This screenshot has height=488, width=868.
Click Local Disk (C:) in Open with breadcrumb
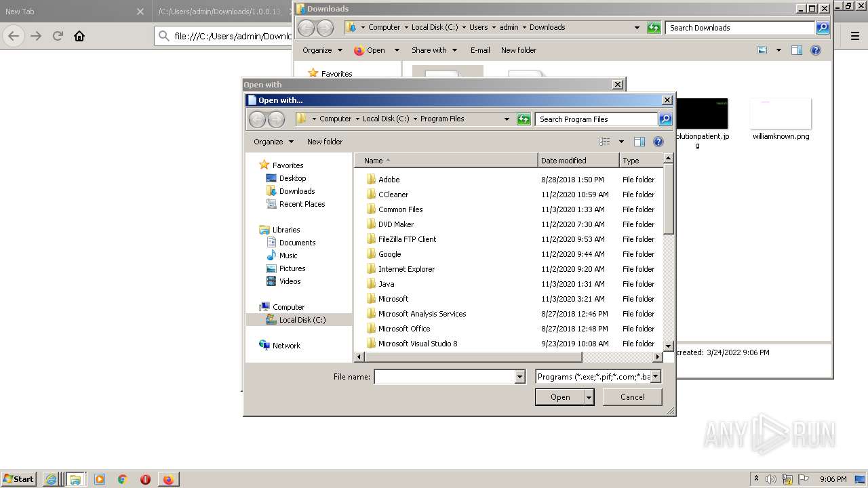pos(385,119)
